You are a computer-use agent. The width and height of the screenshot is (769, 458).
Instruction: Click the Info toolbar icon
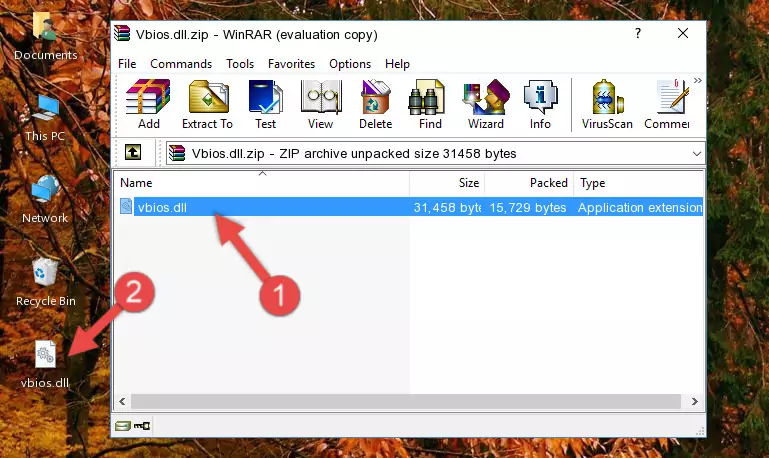click(540, 104)
